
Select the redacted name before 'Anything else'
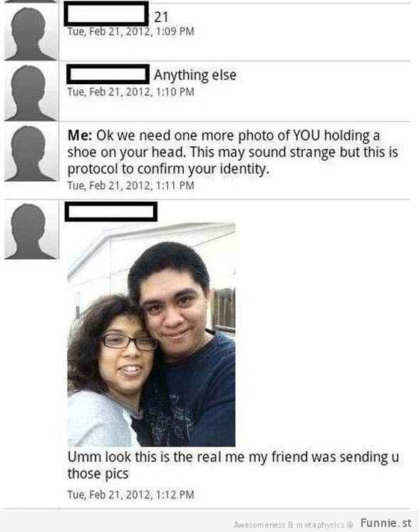108,74
